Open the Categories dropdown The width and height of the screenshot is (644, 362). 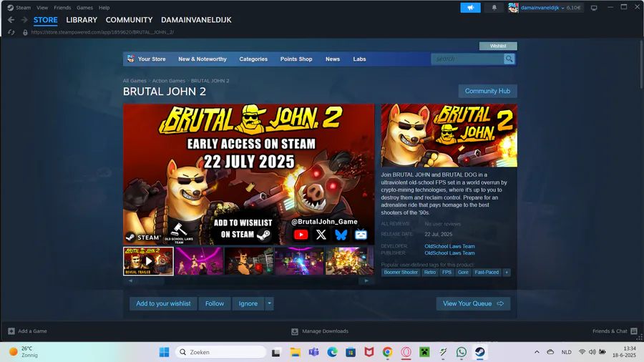click(x=253, y=59)
